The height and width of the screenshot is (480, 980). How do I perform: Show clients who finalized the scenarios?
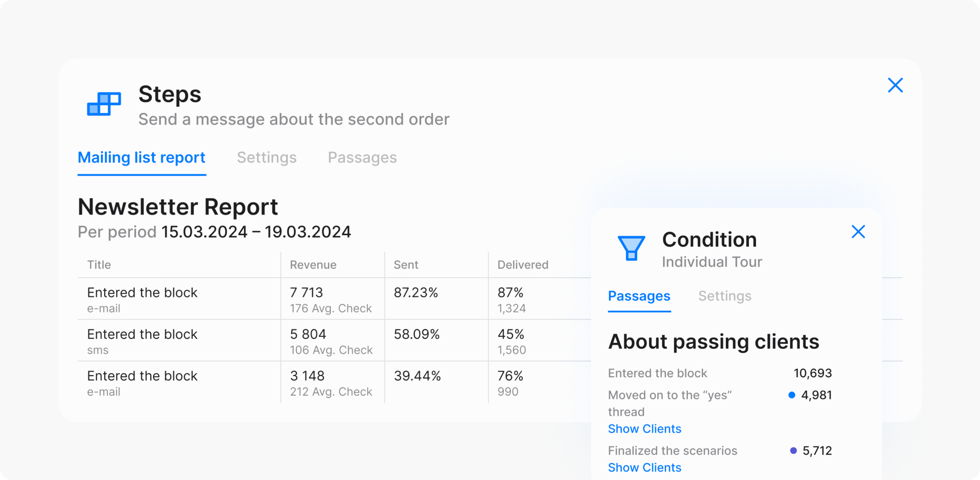point(644,468)
